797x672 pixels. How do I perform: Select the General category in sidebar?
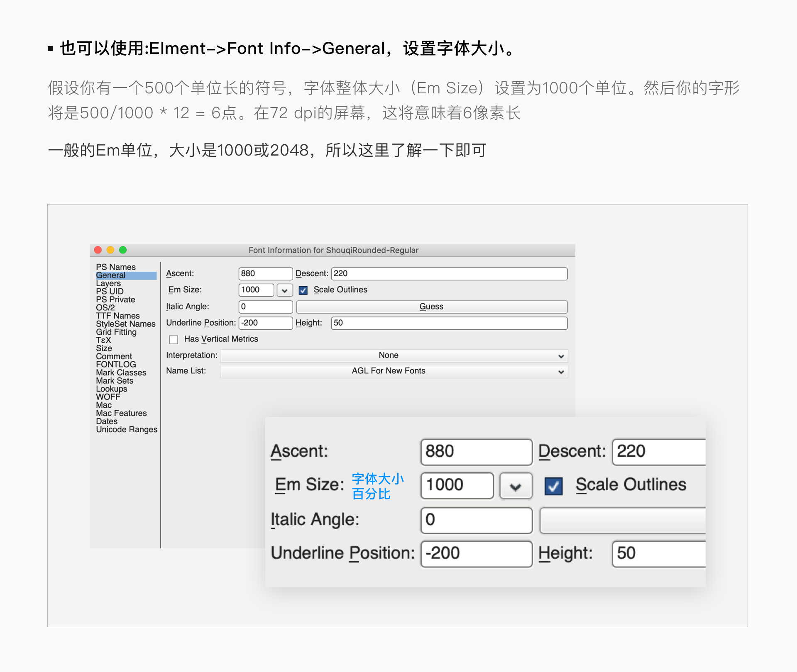tap(126, 275)
